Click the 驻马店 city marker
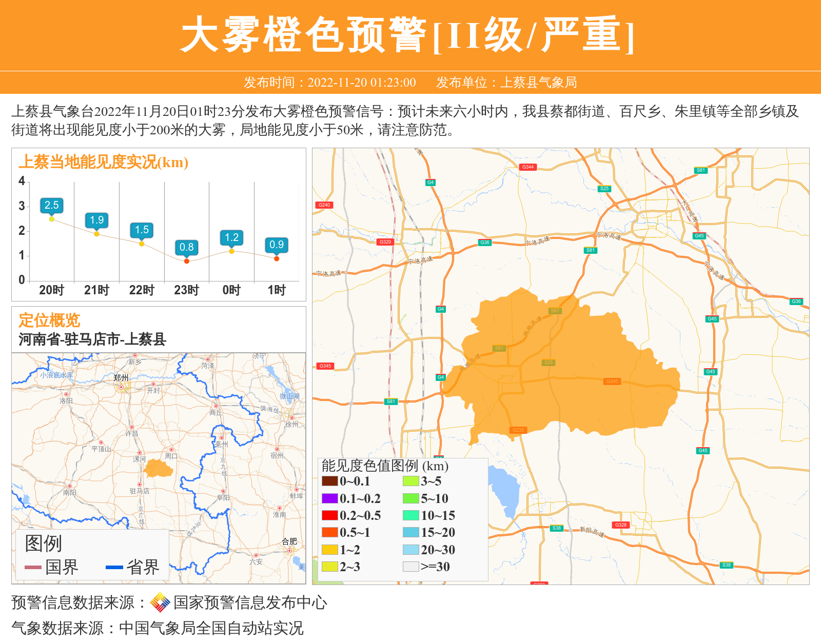The image size is (821, 644). [140, 484]
